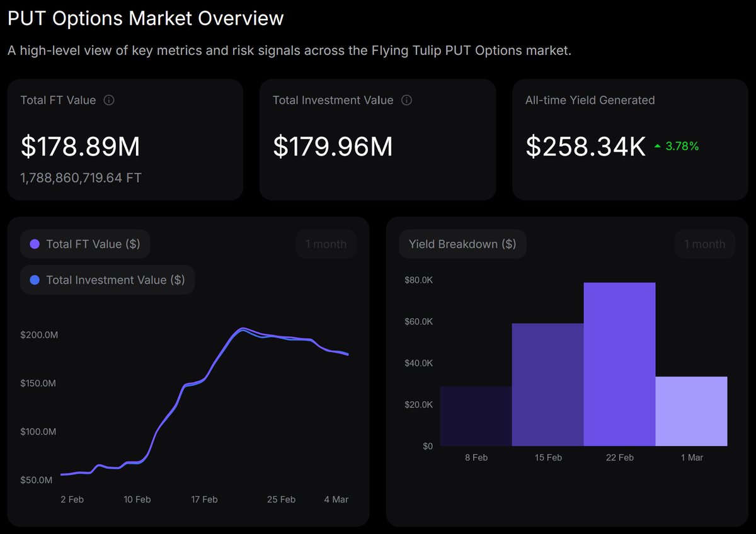Select the PUT Options Market Overview heading
The image size is (756, 534).
pos(145,18)
